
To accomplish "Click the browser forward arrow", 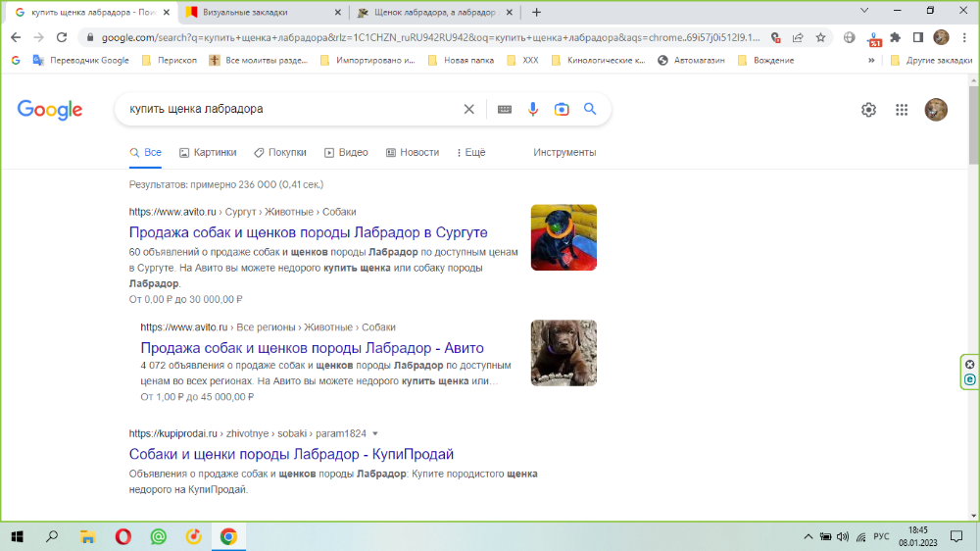I will click(39, 37).
